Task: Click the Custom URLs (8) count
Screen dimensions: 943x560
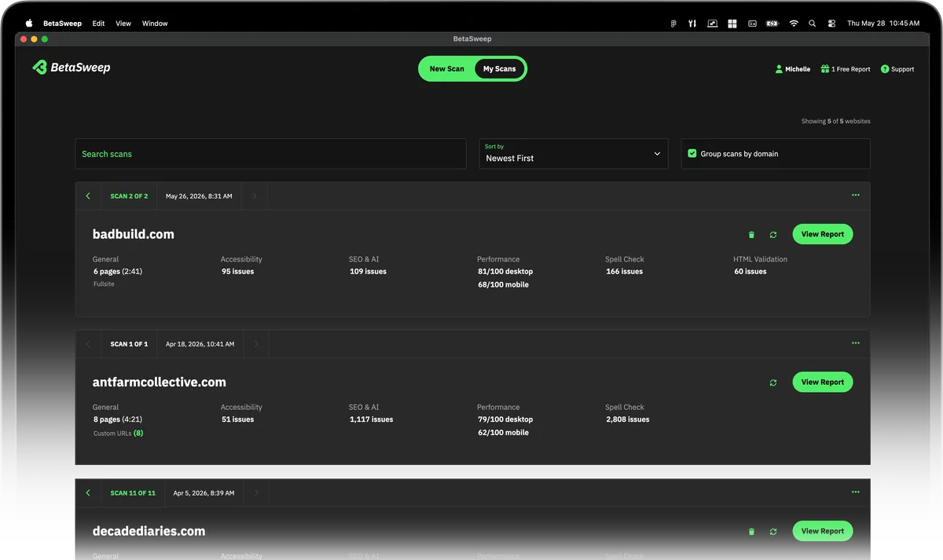Action: 138,434
